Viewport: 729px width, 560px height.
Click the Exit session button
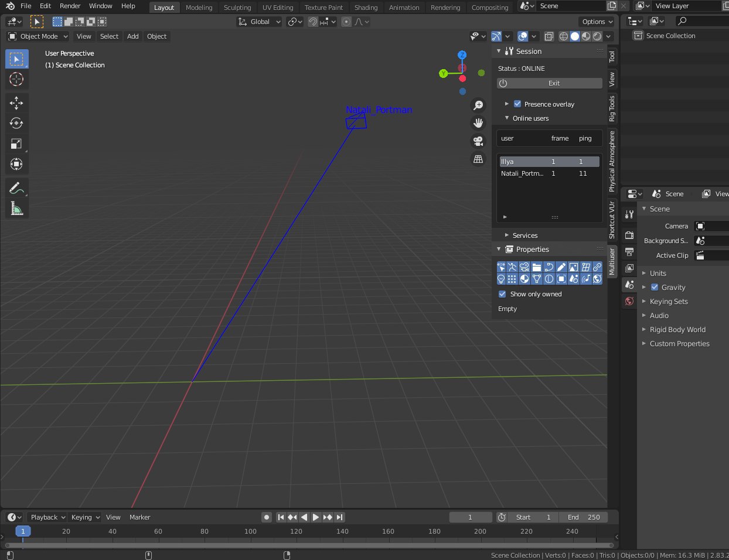550,83
